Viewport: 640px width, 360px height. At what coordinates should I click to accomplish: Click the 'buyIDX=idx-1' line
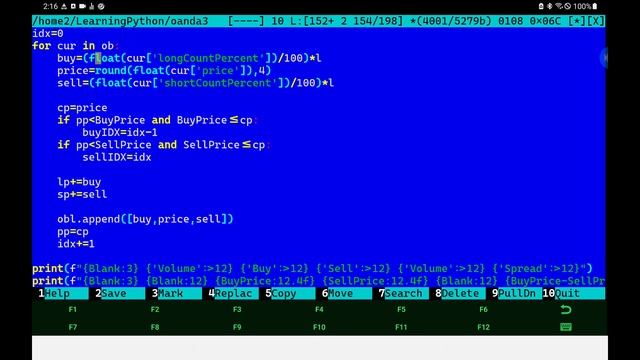(x=120, y=132)
